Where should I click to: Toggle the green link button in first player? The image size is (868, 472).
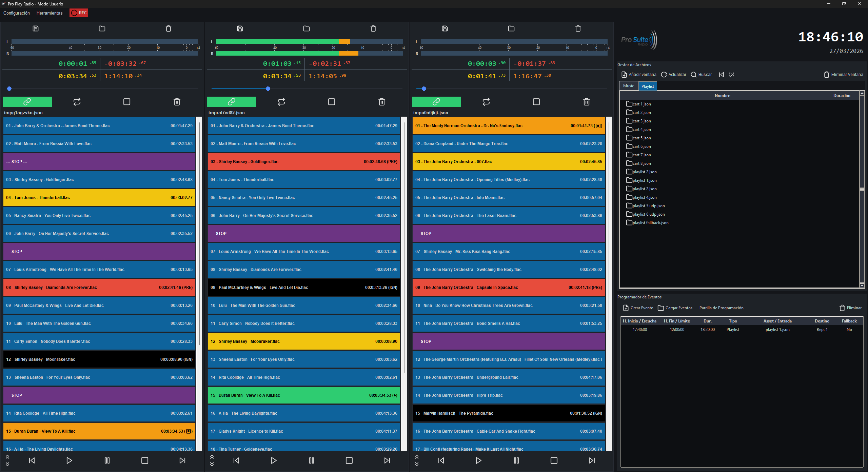point(27,102)
